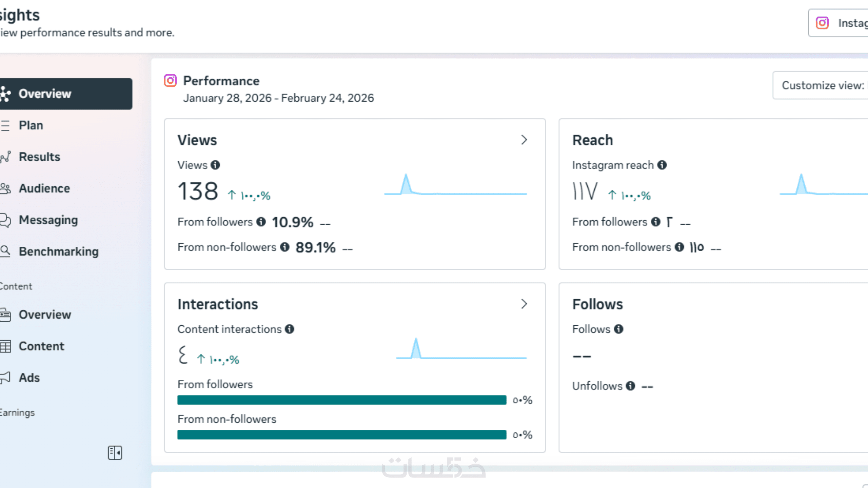Collapse the sidebar with panel toggle icon
The width and height of the screenshot is (868, 488).
115,453
